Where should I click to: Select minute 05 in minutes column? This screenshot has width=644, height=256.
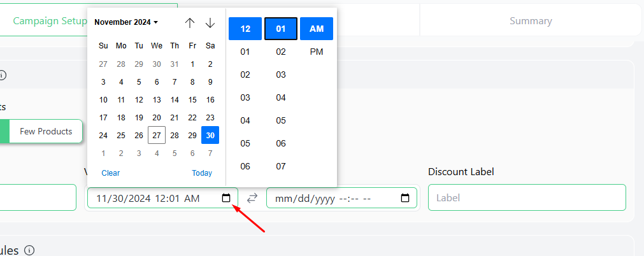(x=281, y=121)
